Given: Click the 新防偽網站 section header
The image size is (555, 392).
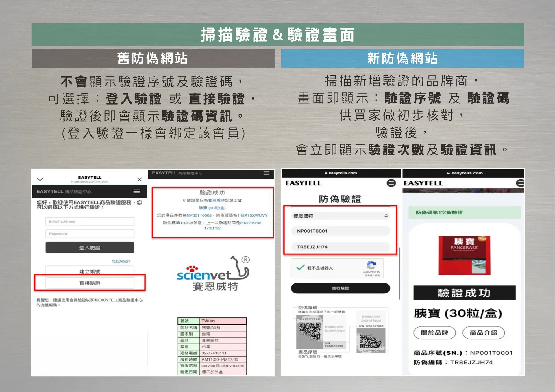Looking at the screenshot, I should [402, 58].
